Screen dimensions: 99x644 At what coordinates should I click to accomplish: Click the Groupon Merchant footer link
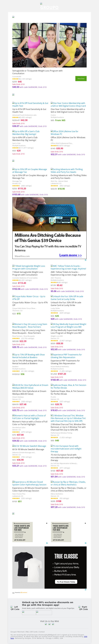[17, 632]
